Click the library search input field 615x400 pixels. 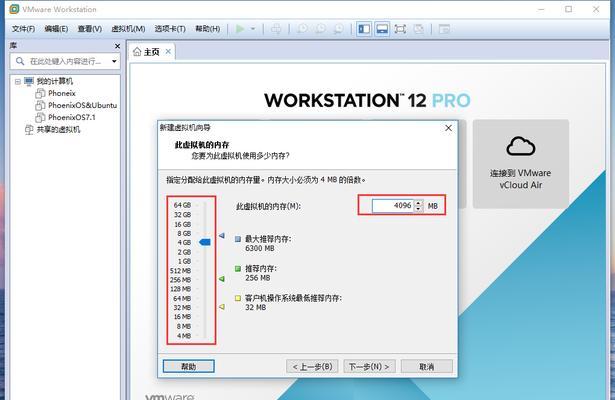coord(65,61)
